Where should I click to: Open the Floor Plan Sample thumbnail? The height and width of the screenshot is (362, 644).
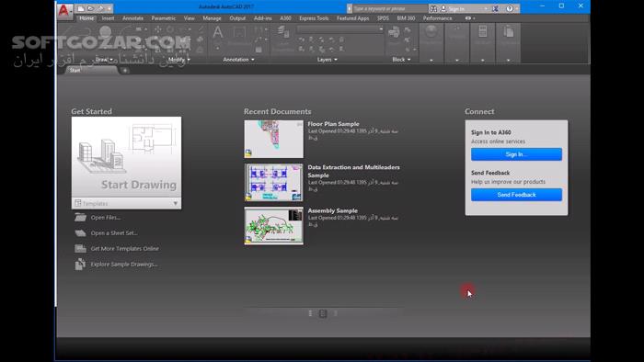pyautogui.click(x=274, y=139)
